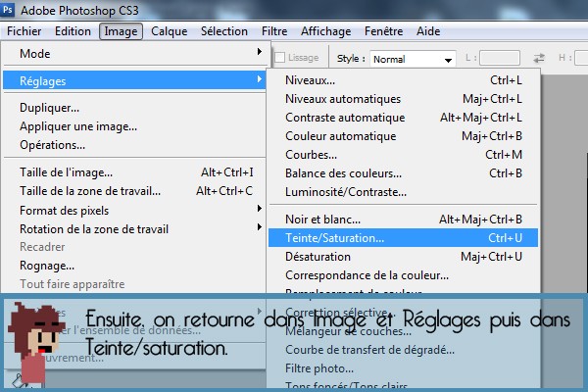Expand the Format des pixels submenu
Viewport: 588px width, 392px height.
[x=134, y=210]
